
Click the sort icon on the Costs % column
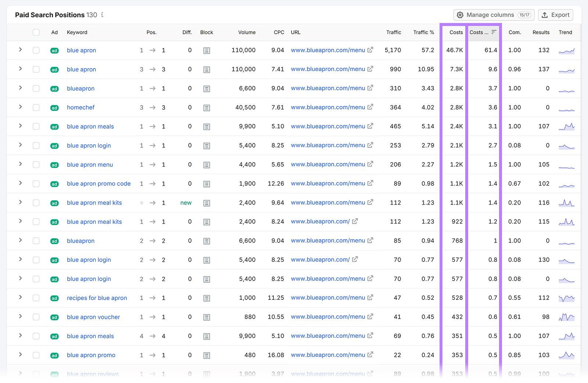tap(494, 32)
